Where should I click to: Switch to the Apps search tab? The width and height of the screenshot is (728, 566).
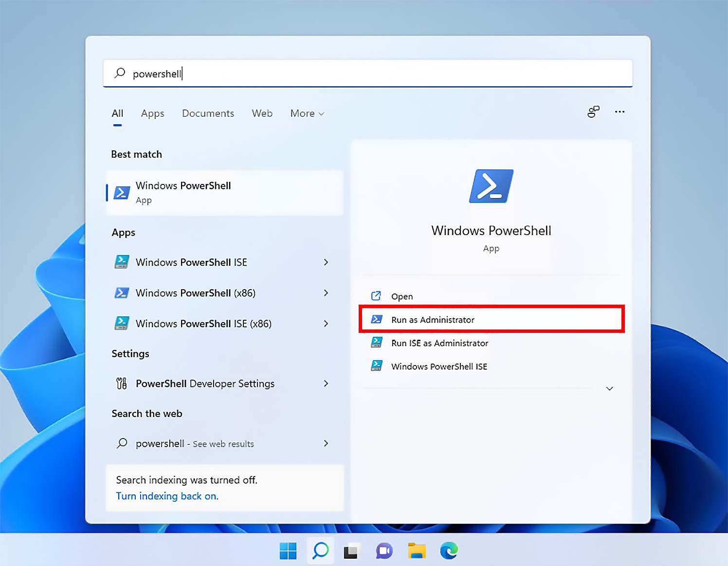[153, 113]
